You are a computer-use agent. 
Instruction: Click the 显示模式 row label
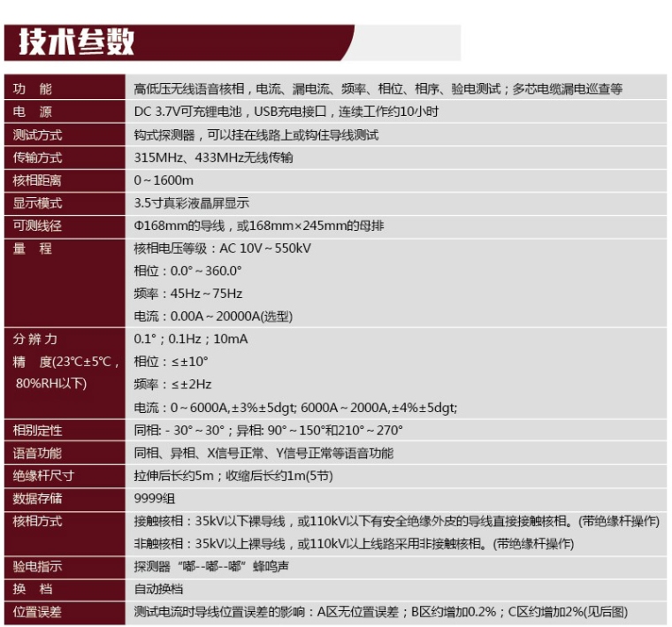pyautogui.click(x=37, y=203)
